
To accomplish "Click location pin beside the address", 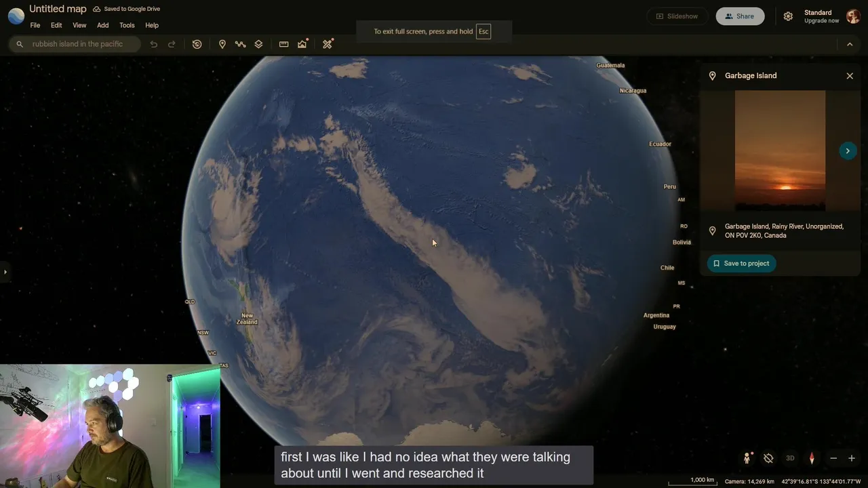I will coord(712,231).
